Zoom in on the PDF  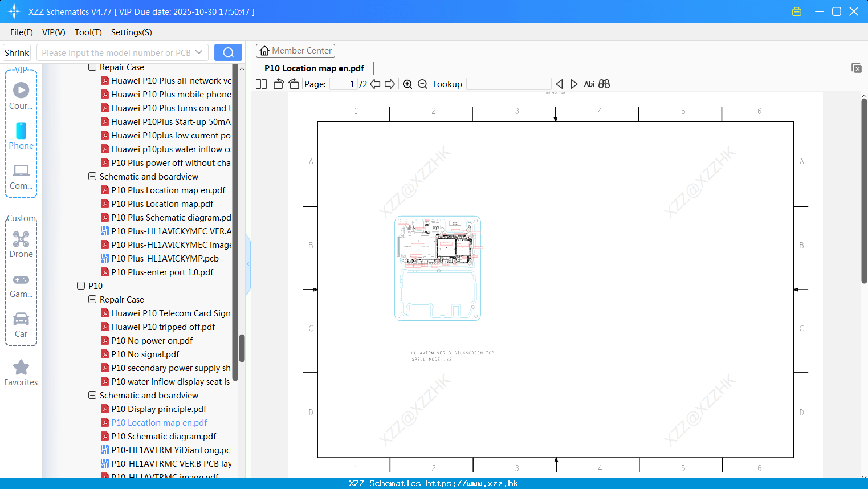[407, 84]
